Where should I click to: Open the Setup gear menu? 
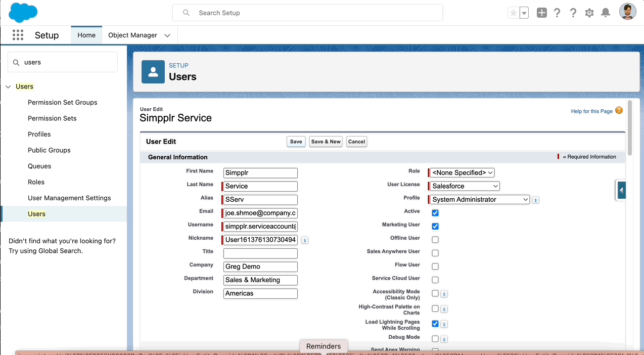pos(589,13)
